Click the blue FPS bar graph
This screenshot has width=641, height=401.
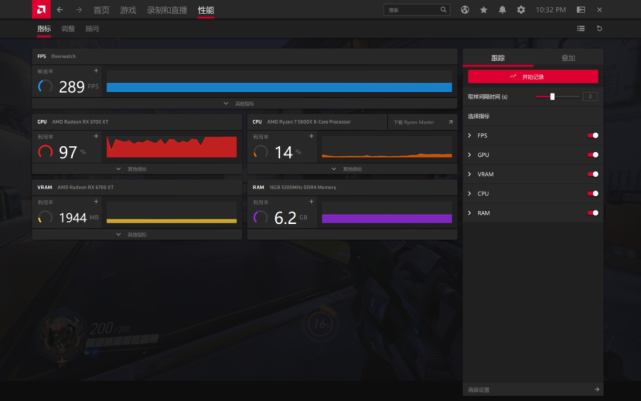coord(279,87)
